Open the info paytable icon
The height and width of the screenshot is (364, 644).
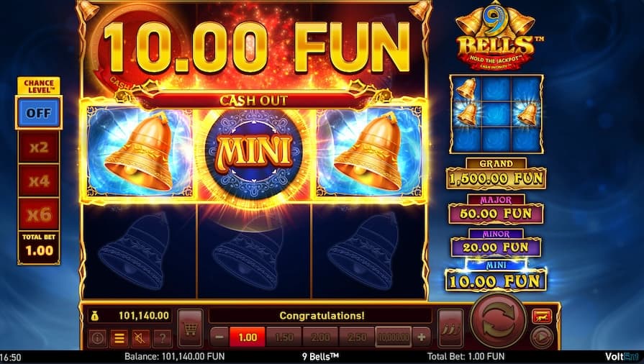[97, 337]
